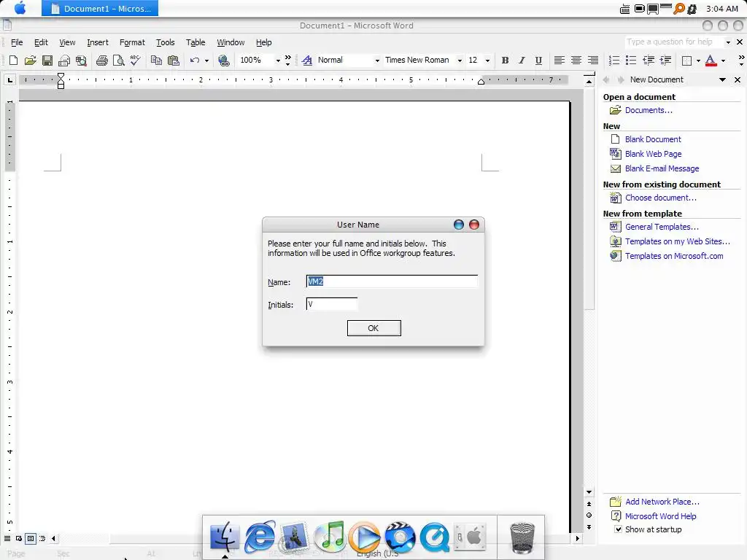This screenshot has width=747, height=560.
Task: Align text left
Action: coord(560,61)
